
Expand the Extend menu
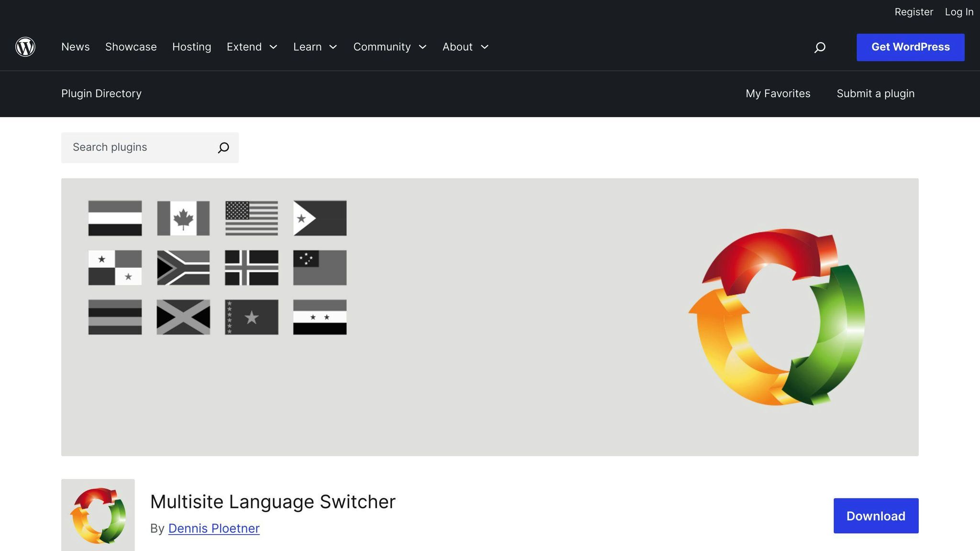click(252, 47)
